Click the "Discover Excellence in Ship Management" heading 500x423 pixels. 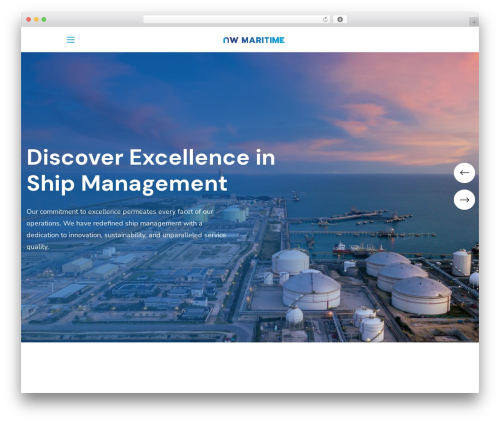151,170
